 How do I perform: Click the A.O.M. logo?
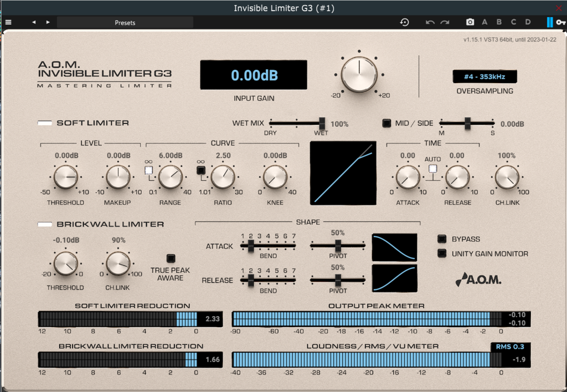[x=478, y=279]
